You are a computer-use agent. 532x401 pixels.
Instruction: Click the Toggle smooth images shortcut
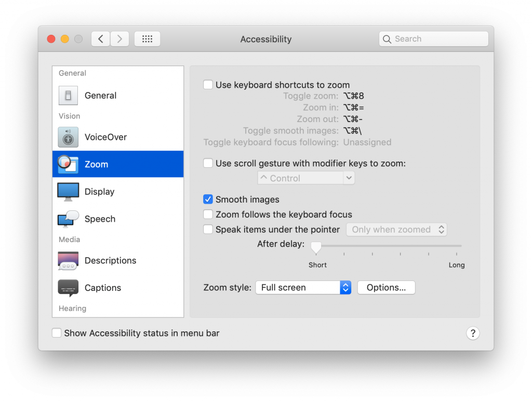coord(353,130)
